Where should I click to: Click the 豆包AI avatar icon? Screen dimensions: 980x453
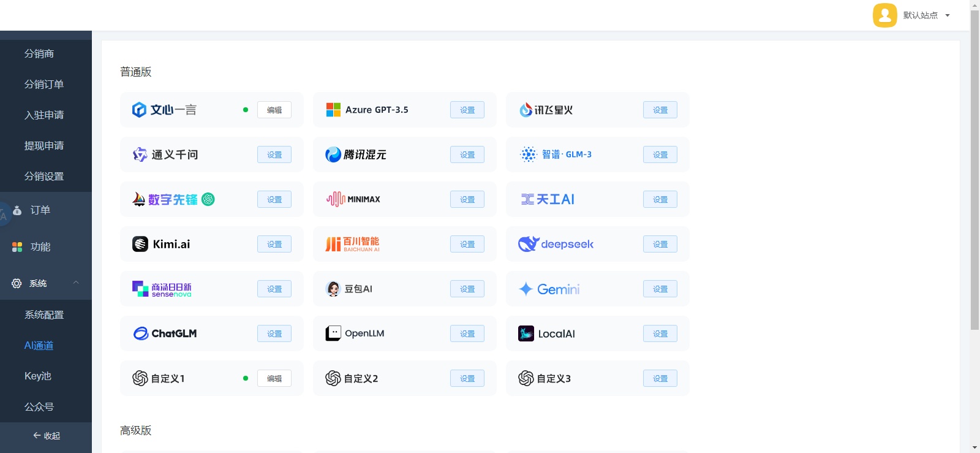pyautogui.click(x=333, y=289)
